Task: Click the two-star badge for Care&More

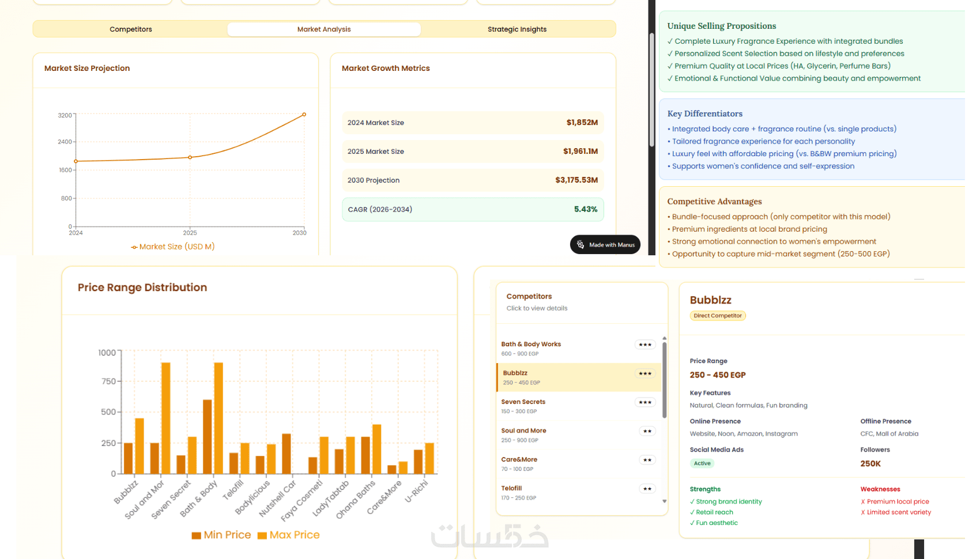Action: pos(647,460)
